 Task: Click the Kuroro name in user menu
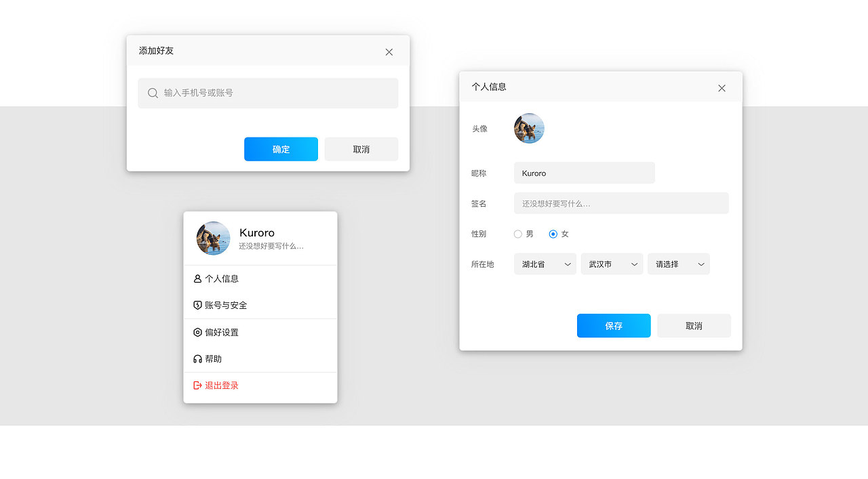point(257,232)
